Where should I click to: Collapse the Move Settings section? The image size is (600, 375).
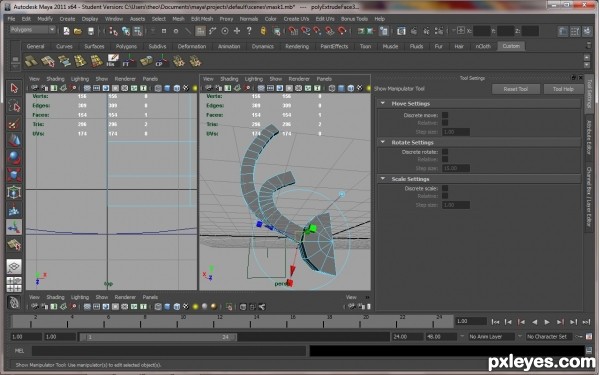pyautogui.click(x=383, y=103)
